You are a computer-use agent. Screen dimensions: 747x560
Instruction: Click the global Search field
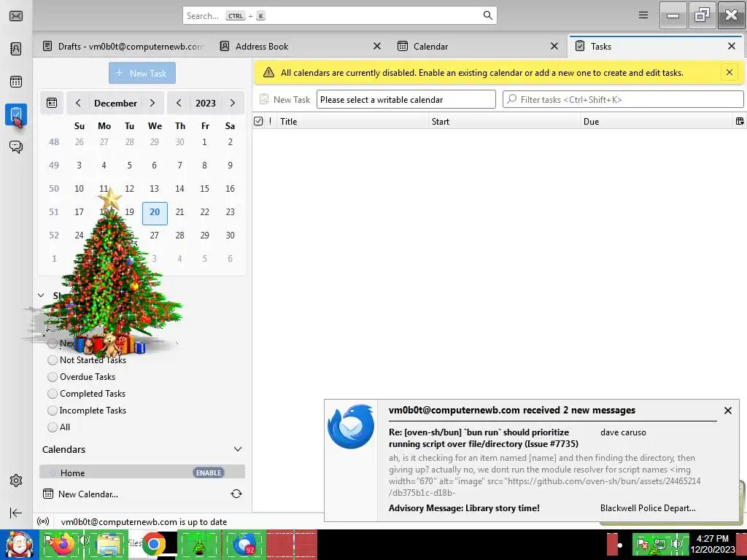(339, 16)
